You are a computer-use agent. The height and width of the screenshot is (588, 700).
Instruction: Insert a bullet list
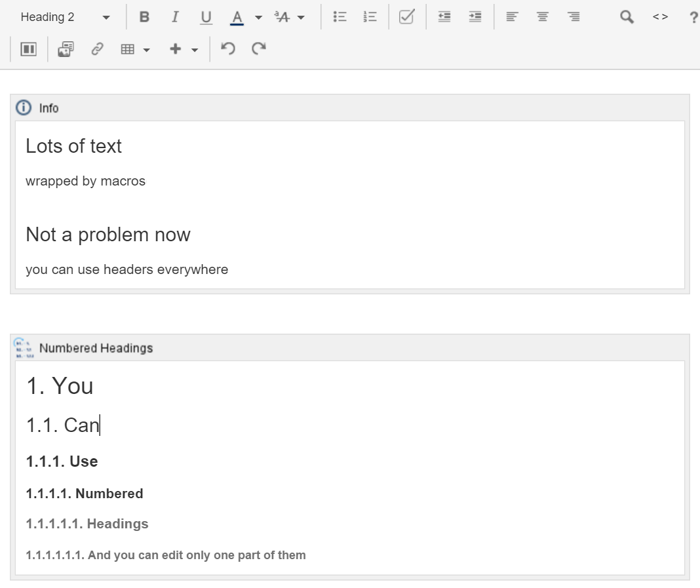click(x=340, y=18)
